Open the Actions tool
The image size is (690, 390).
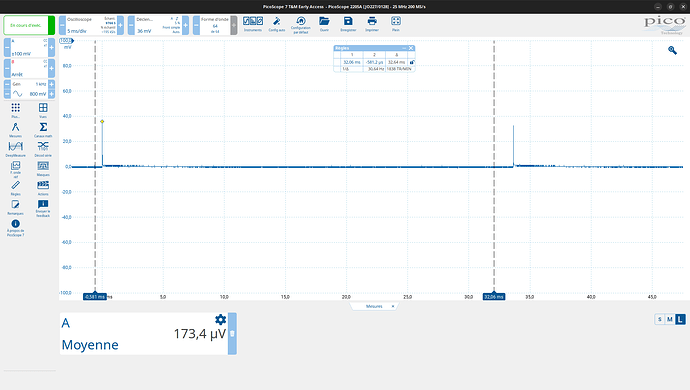[x=43, y=188]
